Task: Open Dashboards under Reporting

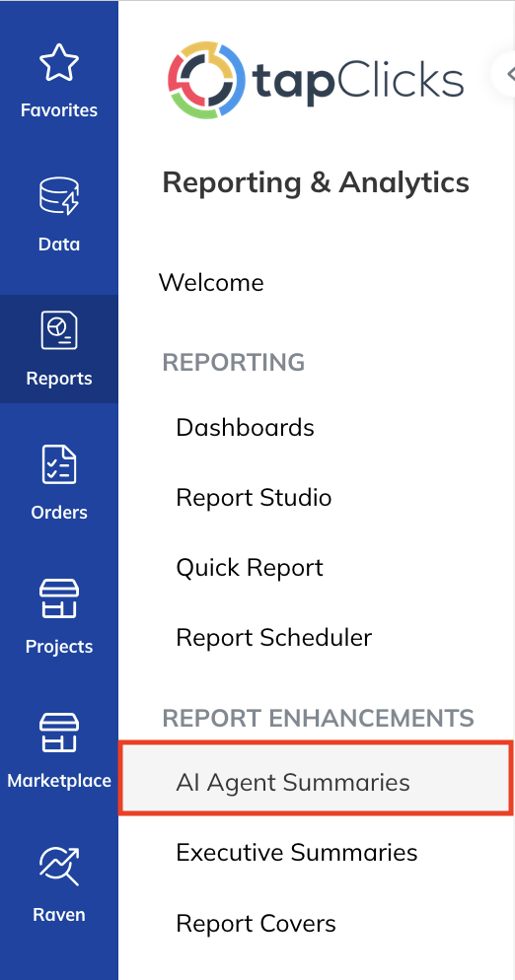Action: coord(245,428)
